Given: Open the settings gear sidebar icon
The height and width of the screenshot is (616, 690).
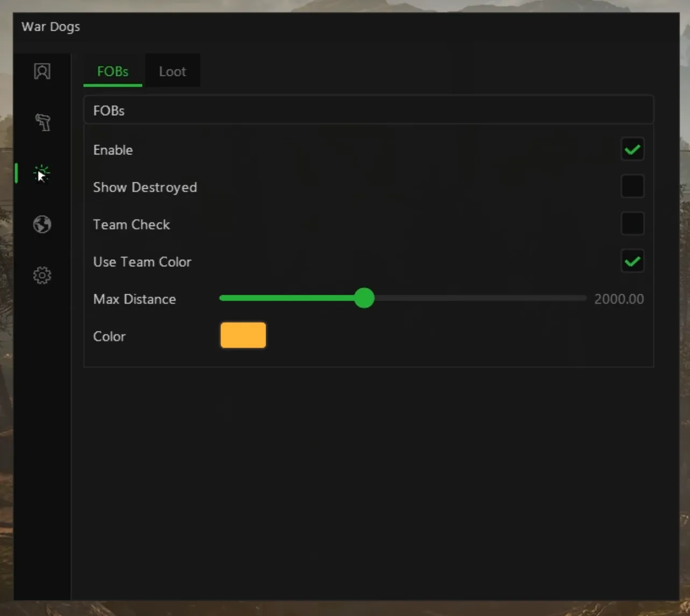Looking at the screenshot, I should (42, 275).
